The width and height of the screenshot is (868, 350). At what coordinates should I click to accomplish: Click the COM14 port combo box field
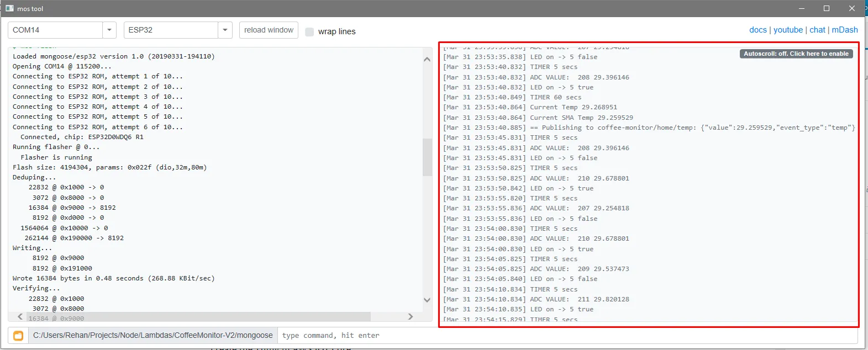tap(55, 30)
